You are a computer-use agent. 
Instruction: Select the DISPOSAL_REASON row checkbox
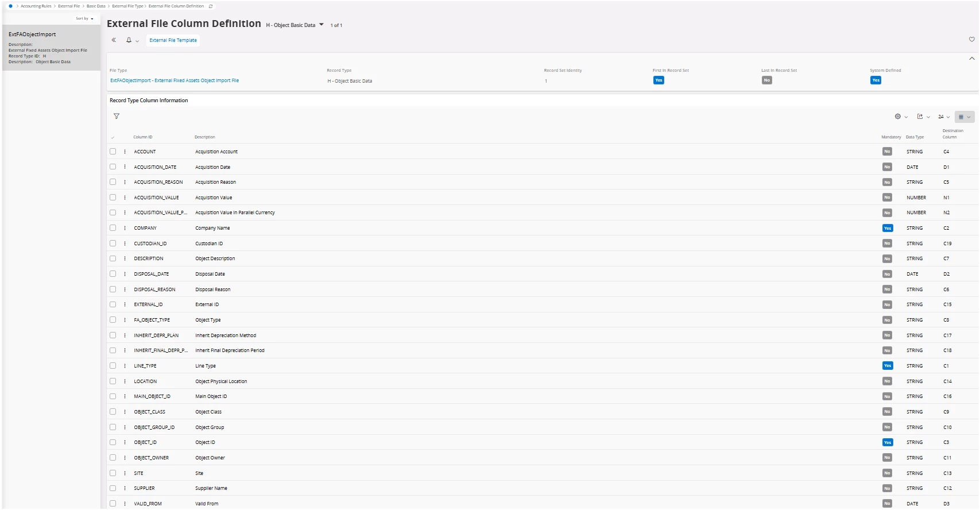tap(113, 289)
